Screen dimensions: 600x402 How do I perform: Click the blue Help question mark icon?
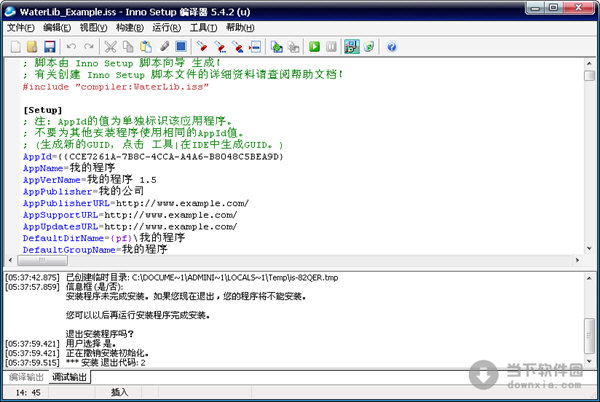pos(391,47)
